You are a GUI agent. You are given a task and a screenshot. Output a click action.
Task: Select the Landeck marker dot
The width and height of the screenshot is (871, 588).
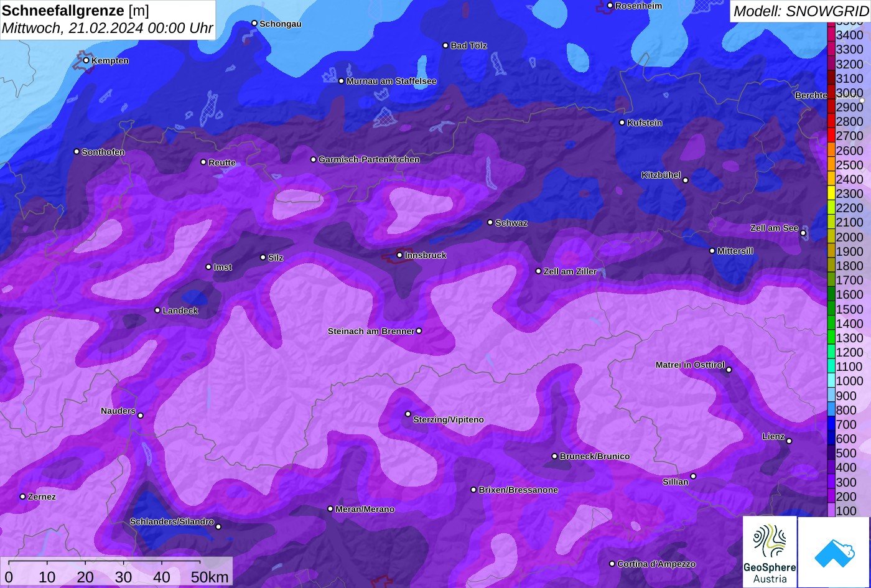click(157, 310)
